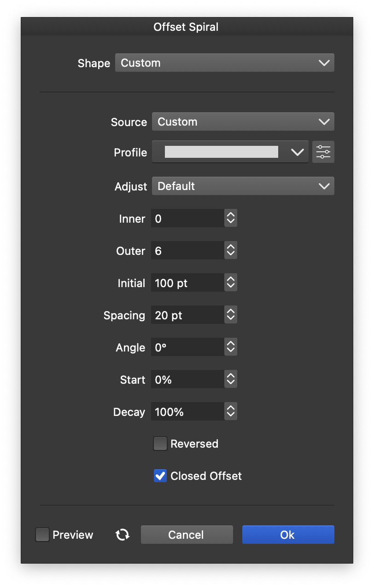Click the Inner value stepper arrows
Screen dimensions: 374x588
point(231,219)
